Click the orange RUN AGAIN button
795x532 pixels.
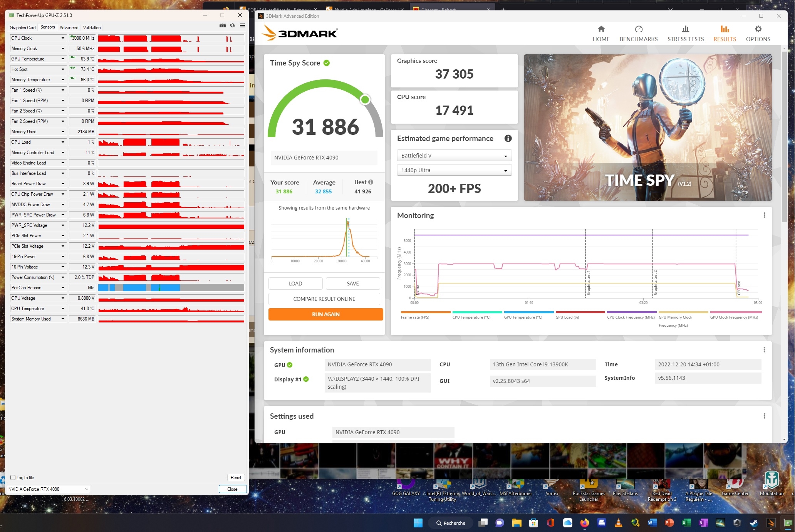(x=325, y=314)
